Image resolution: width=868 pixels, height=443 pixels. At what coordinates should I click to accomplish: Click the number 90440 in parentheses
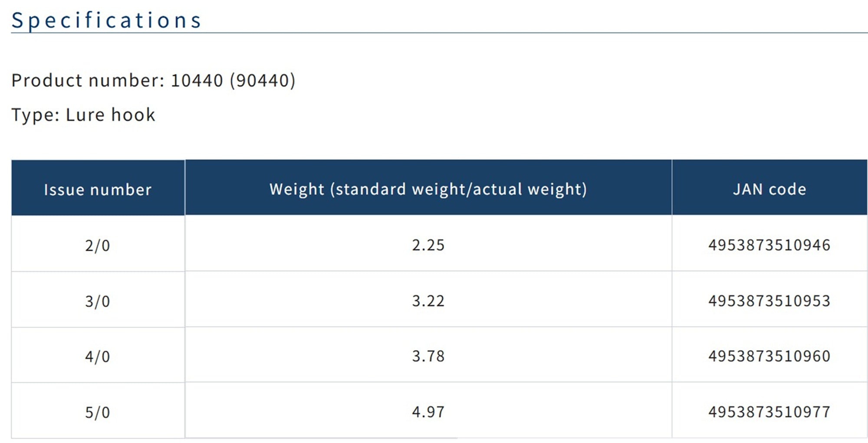point(263,81)
